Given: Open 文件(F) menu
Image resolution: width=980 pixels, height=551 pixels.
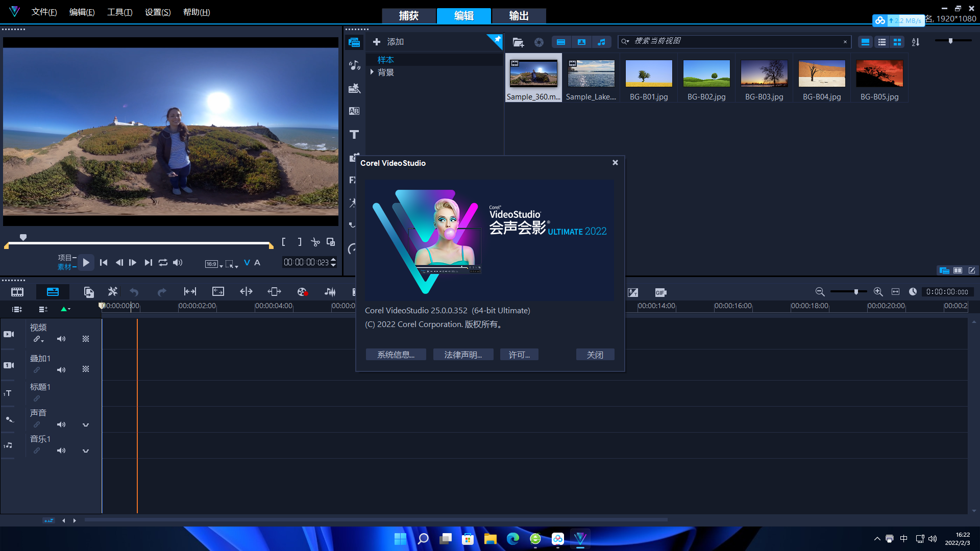Looking at the screenshot, I should pyautogui.click(x=44, y=12).
